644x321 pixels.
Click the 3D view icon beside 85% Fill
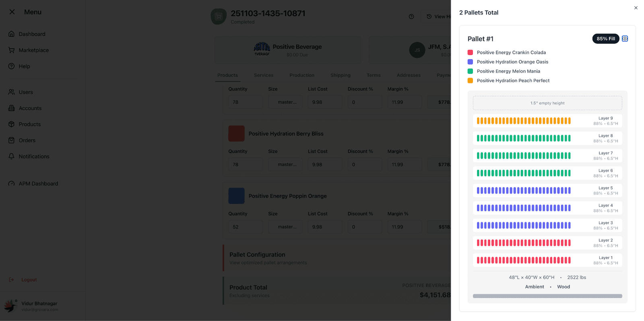[x=625, y=39]
